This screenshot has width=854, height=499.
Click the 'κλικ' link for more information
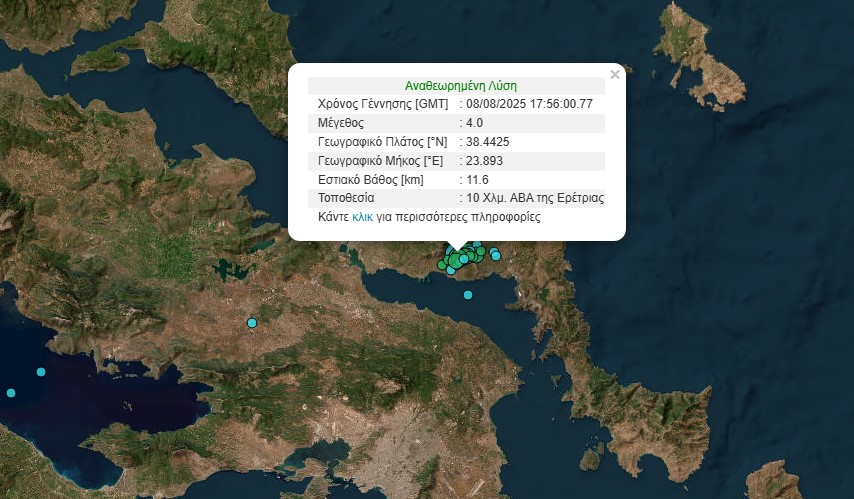[362, 217]
